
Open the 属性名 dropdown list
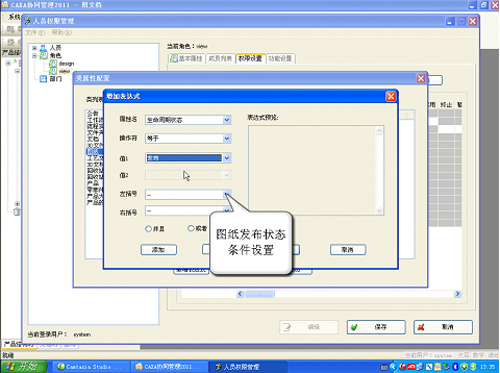[x=227, y=120]
